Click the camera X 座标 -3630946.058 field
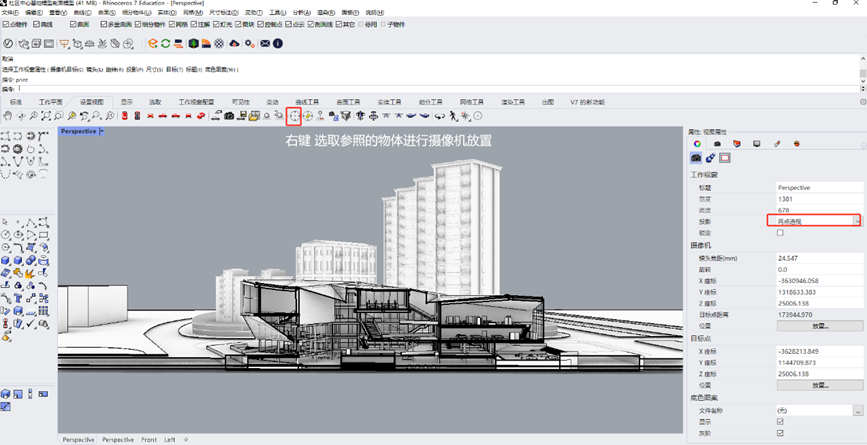 (819, 281)
